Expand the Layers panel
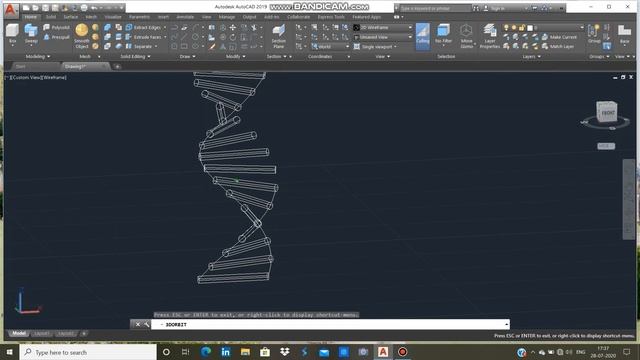 point(531,56)
